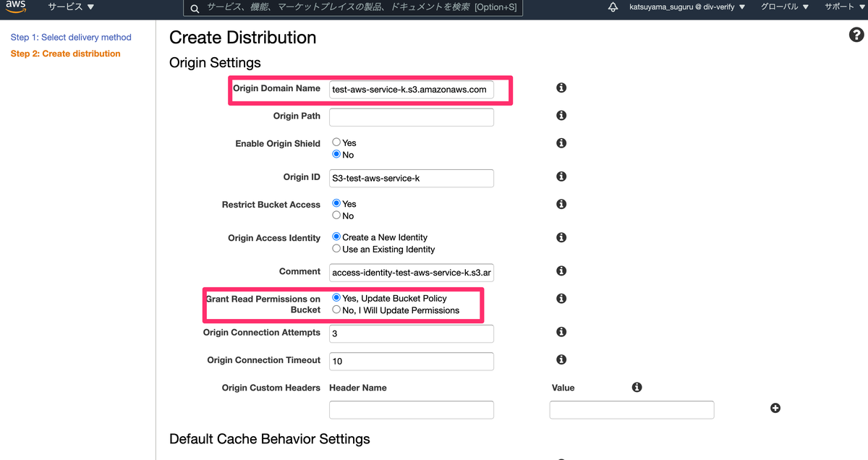
Task: Click the Origin Connection Timeout field
Action: (x=412, y=361)
